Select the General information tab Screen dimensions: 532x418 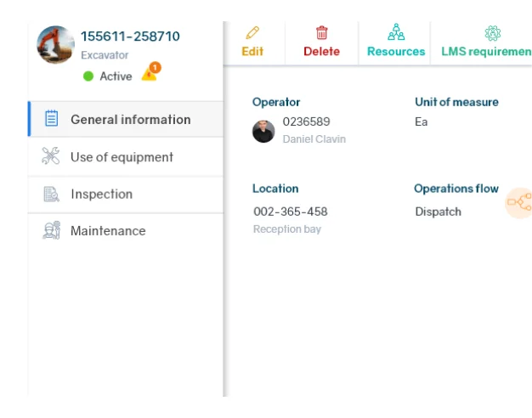pyautogui.click(x=130, y=120)
